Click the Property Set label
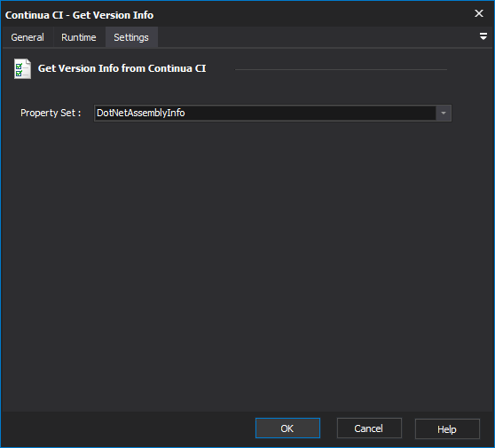 [x=51, y=113]
